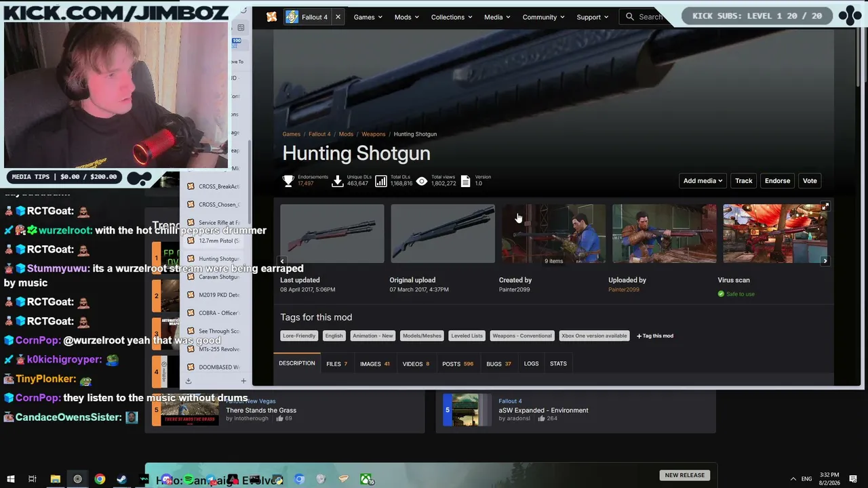This screenshot has height=488, width=868.
Task: Click Tag this mod
Action: click(655, 335)
